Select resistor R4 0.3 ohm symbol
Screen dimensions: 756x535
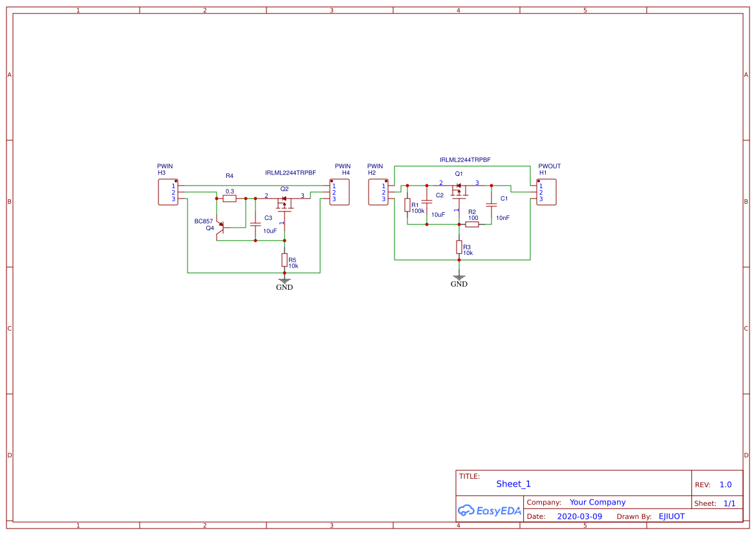tap(229, 198)
